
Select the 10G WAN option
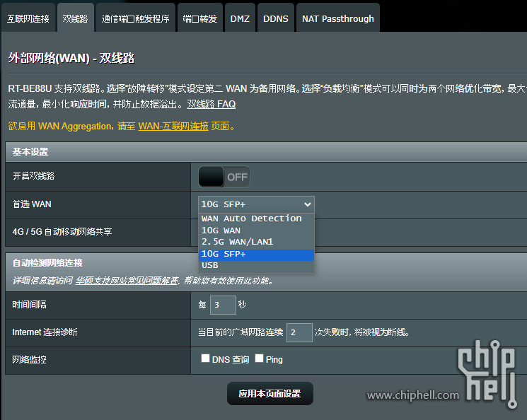tap(256, 231)
